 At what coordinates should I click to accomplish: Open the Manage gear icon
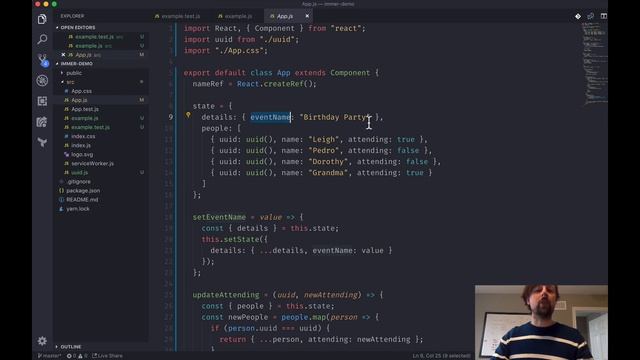[x=42, y=341]
